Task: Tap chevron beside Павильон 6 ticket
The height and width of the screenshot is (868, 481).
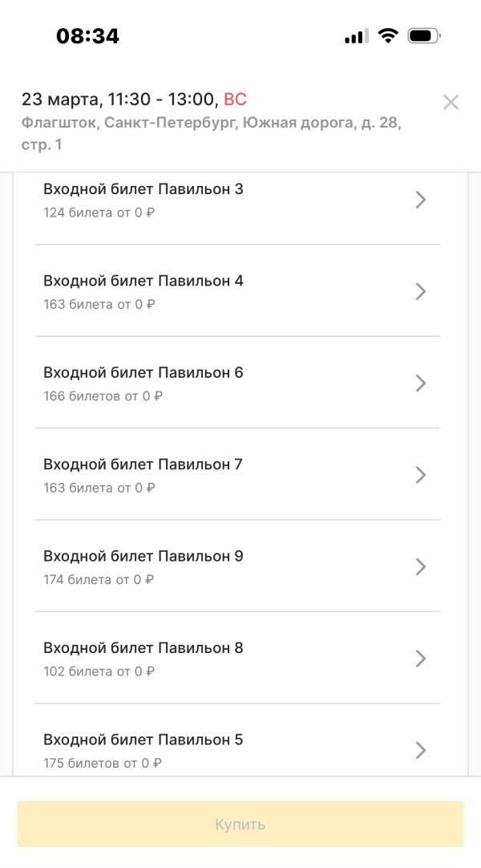Action: pyautogui.click(x=420, y=383)
